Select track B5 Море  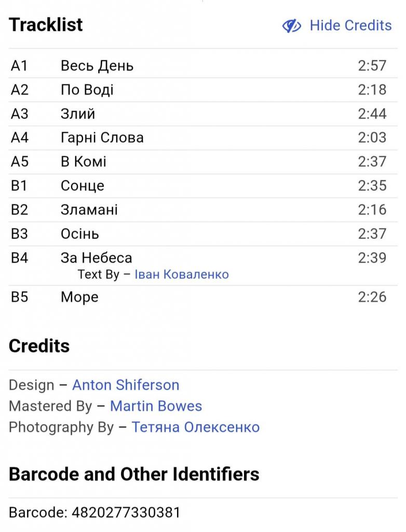(x=79, y=297)
